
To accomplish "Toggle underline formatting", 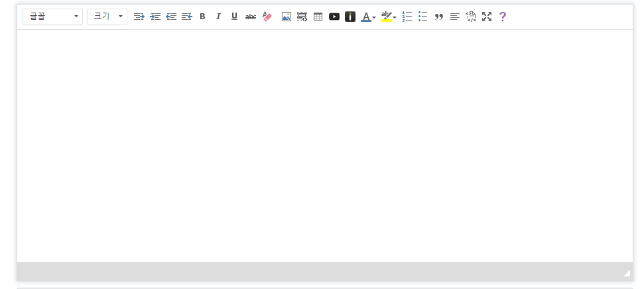I will tap(234, 17).
